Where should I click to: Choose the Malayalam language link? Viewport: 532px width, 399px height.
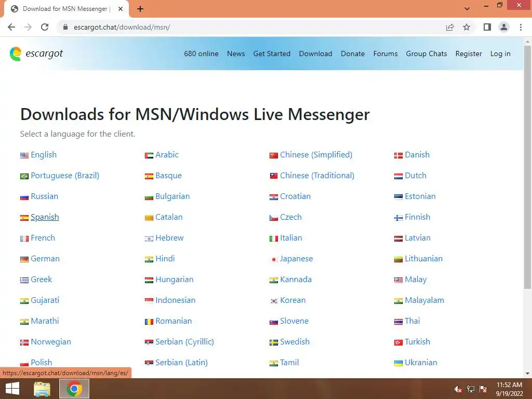tap(424, 300)
